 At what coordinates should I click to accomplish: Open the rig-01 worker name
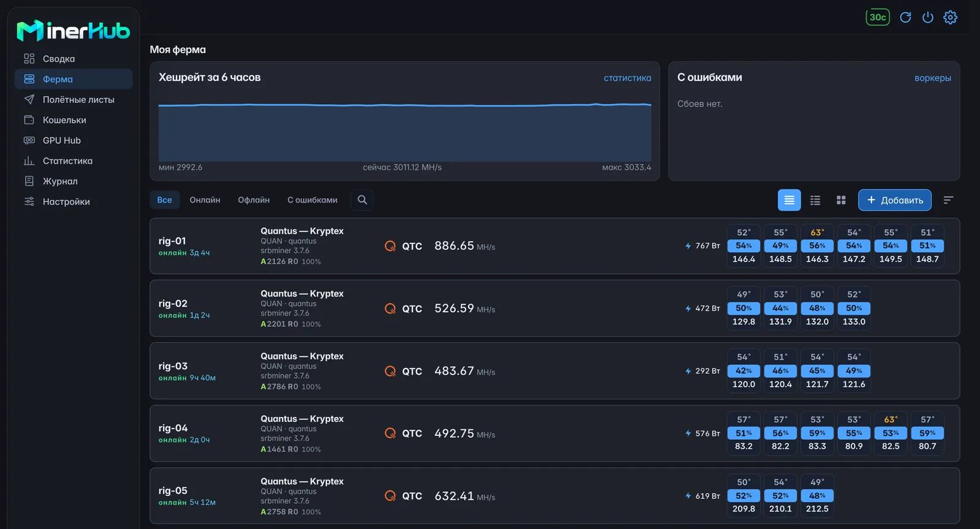pos(172,241)
